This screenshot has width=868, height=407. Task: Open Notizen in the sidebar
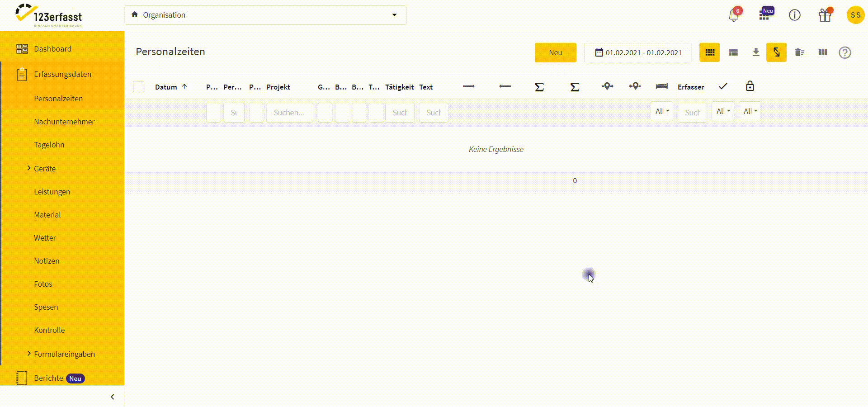point(47,261)
